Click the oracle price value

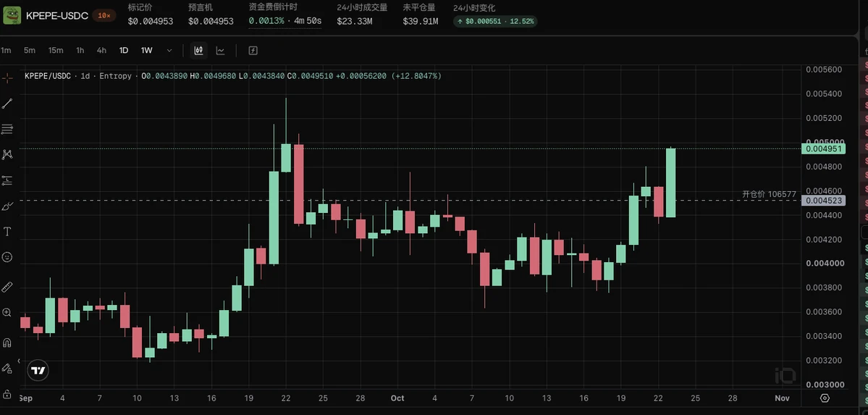[211, 21]
